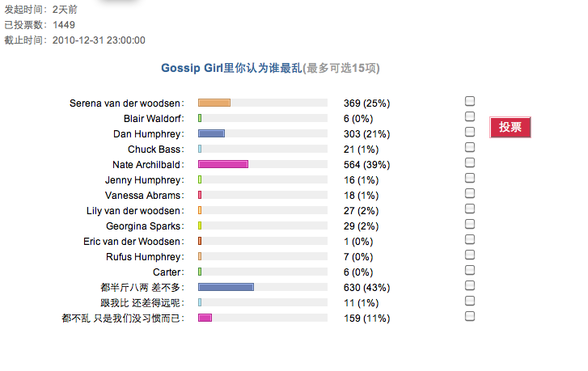Check the Chuck Bass checkbox
This screenshot has height=371, width=588.
pos(469,147)
